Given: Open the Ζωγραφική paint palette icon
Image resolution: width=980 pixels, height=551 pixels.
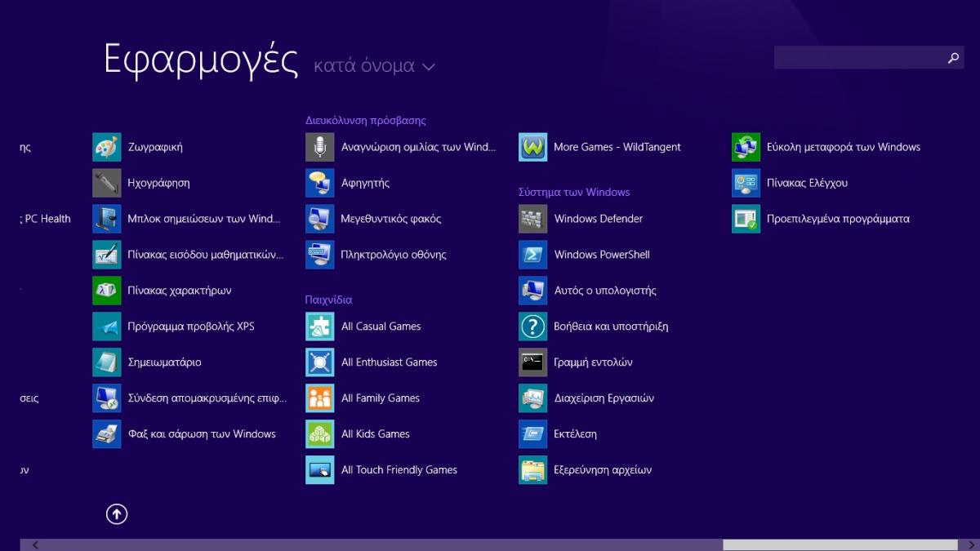Looking at the screenshot, I should tap(107, 147).
